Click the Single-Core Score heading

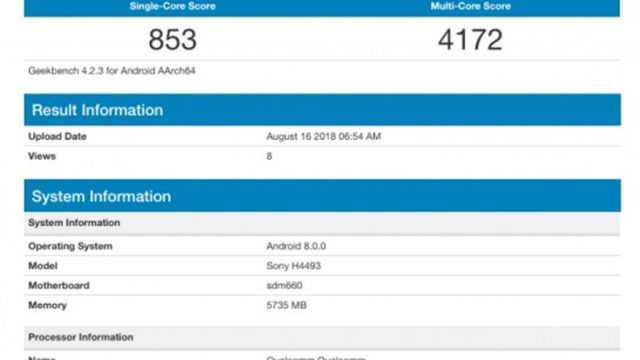pyautogui.click(x=173, y=6)
